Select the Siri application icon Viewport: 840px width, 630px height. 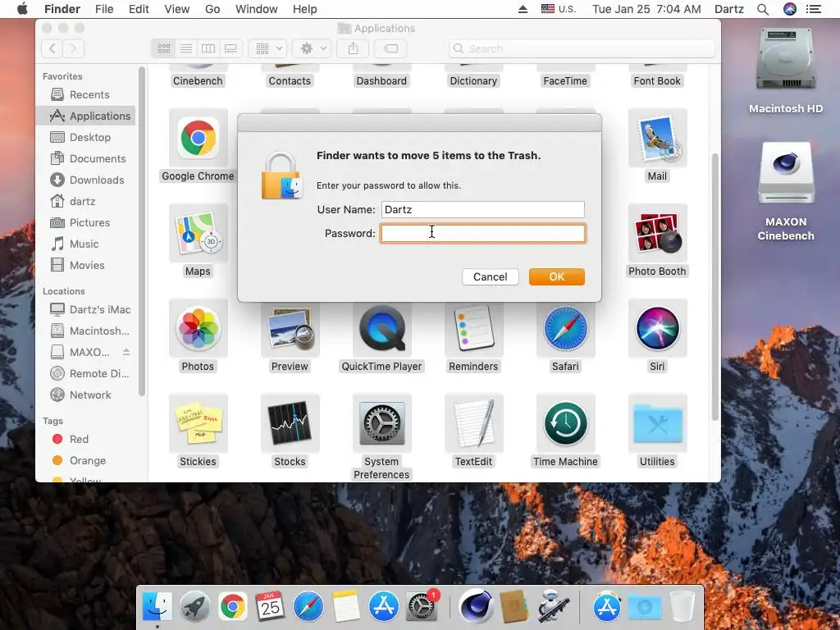point(657,328)
